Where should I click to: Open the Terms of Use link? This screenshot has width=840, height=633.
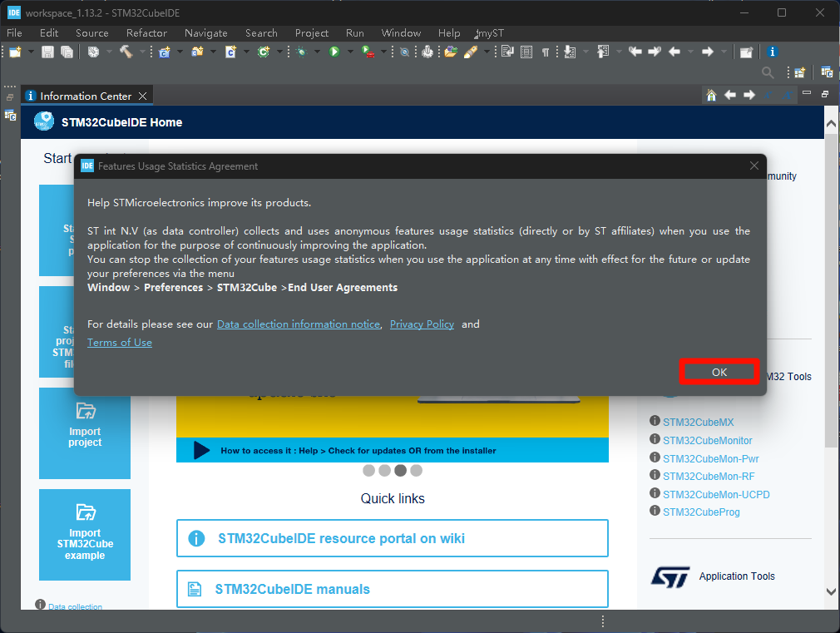click(120, 343)
